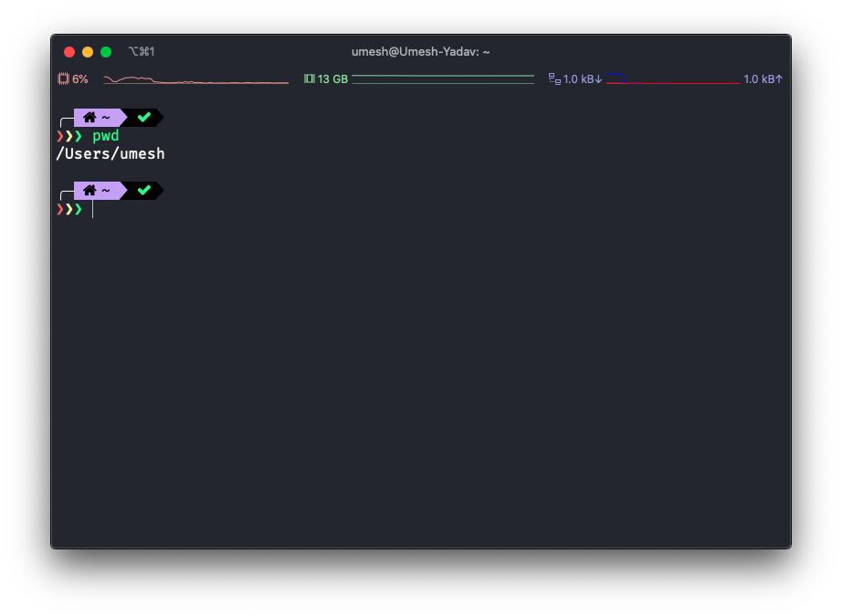
Task: Click the colored arrows before the pwd command
Action: pyautogui.click(x=69, y=136)
